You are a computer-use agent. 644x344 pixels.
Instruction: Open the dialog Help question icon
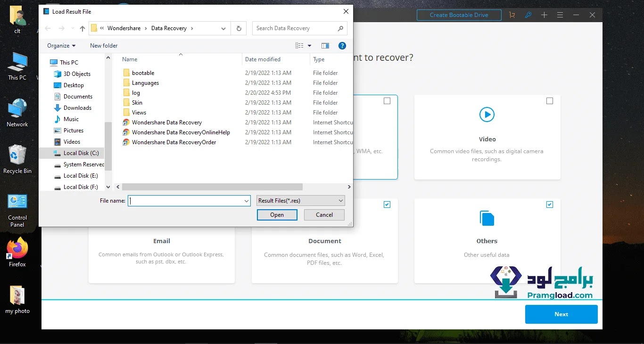click(342, 46)
